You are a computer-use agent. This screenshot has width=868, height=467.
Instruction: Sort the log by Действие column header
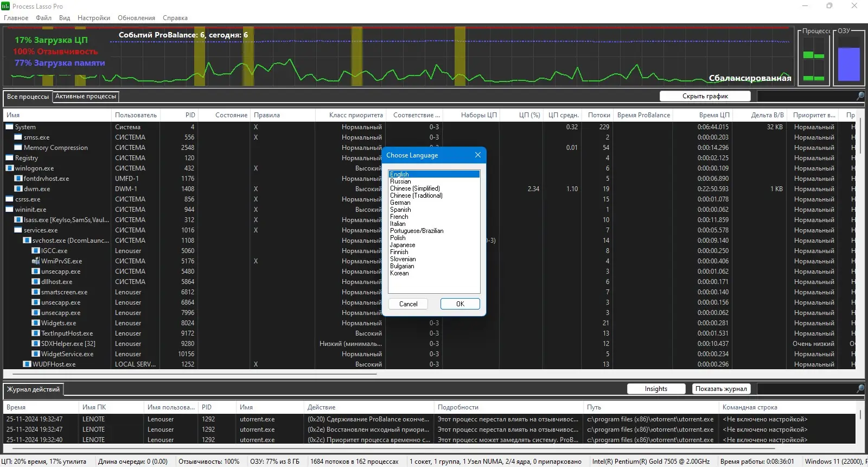(x=369, y=407)
